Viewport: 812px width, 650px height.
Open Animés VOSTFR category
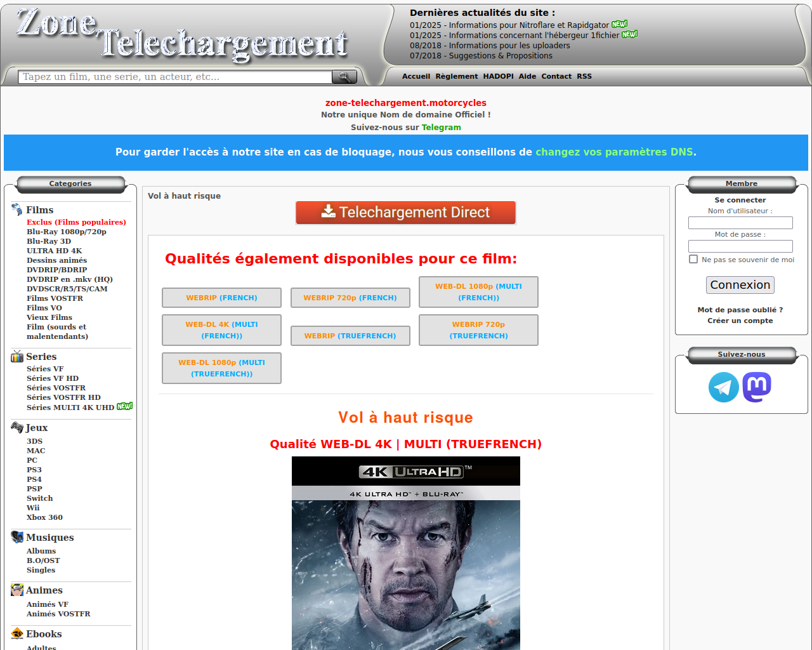point(58,614)
